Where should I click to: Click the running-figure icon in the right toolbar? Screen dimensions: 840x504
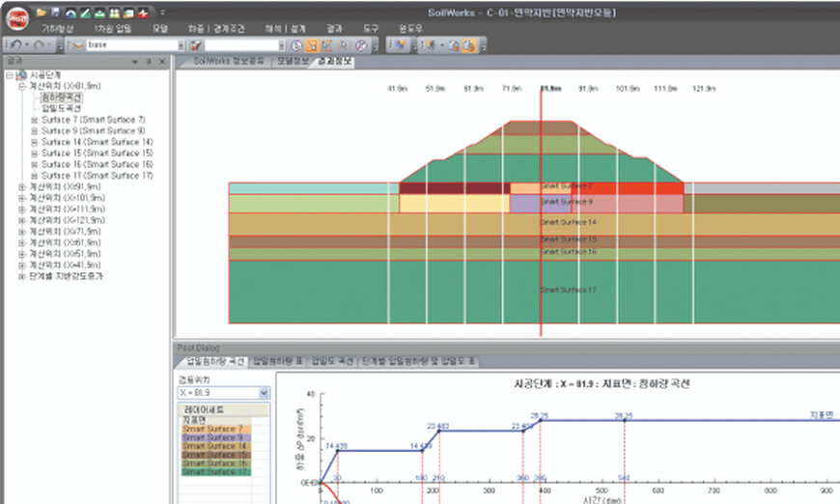tap(432, 45)
